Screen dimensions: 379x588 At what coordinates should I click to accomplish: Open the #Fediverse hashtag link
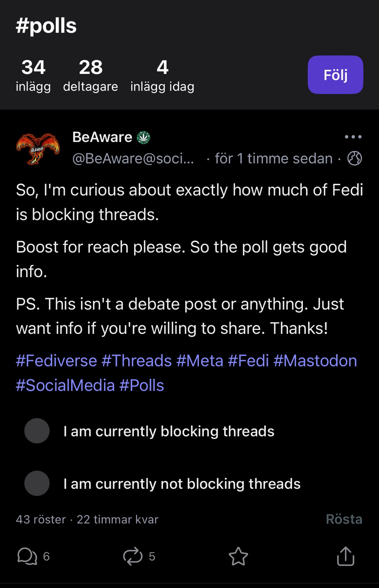tap(56, 361)
